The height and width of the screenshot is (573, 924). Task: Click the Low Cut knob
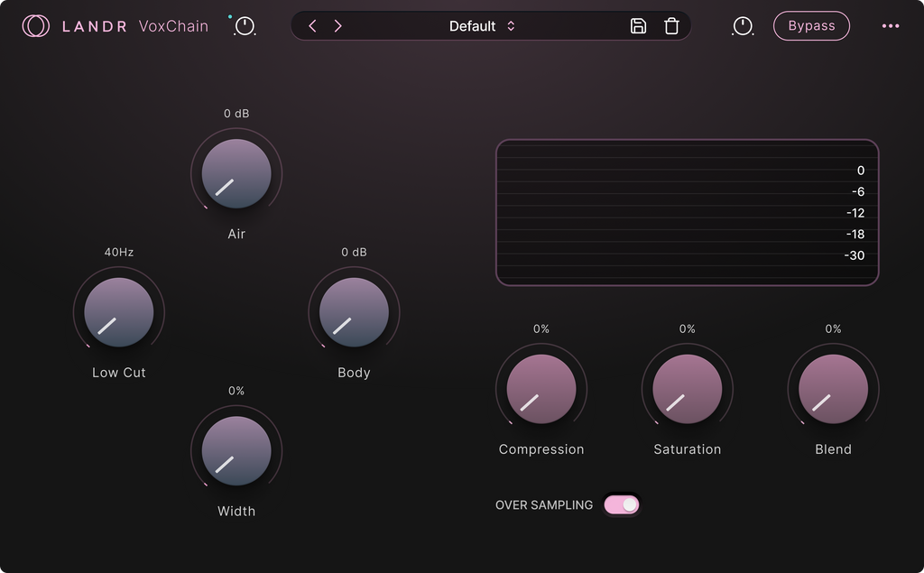pos(118,312)
